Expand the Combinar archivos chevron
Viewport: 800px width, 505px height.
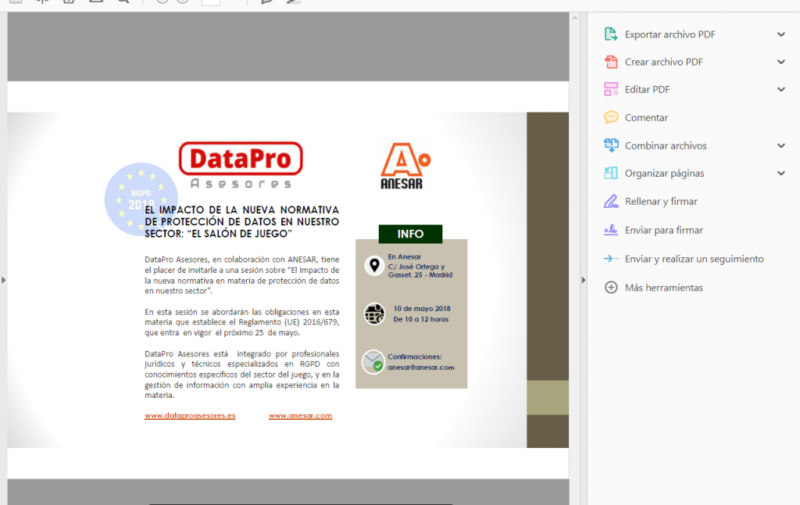pos(781,145)
